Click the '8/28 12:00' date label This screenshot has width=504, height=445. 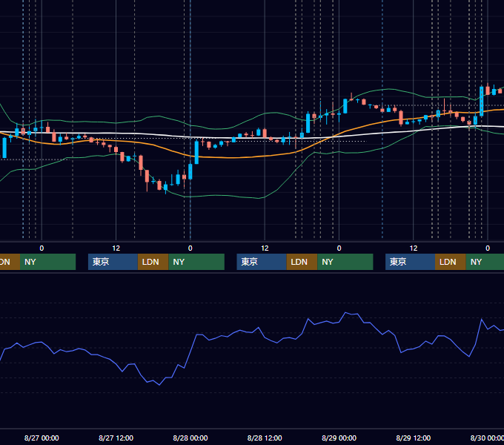click(265, 438)
